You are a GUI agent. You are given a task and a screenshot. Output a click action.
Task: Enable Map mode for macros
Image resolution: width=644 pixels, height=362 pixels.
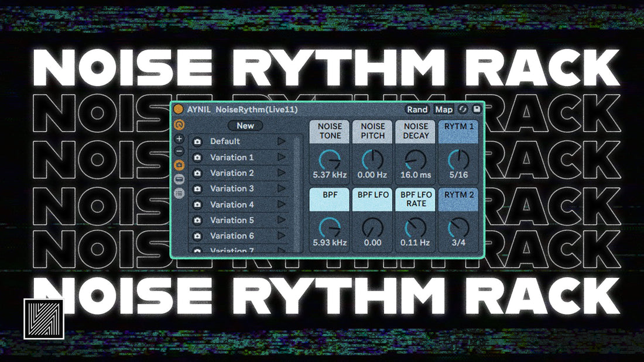(x=443, y=109)
